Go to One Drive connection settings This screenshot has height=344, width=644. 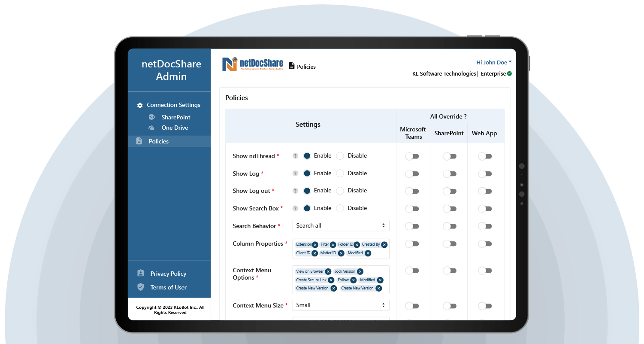175,128
